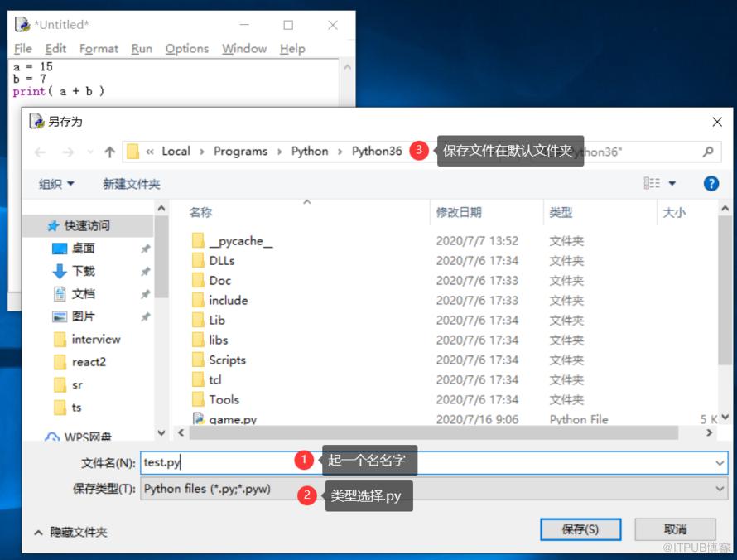Image resolution: width=737 pixels, height=560 pixels.
Task: Select the Tools folder
Action: tap(224, 399)
